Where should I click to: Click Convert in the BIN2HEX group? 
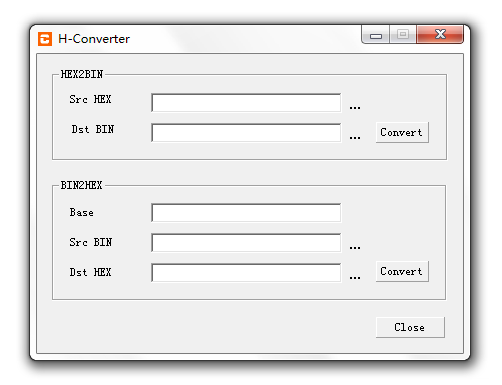pos(402,271)
